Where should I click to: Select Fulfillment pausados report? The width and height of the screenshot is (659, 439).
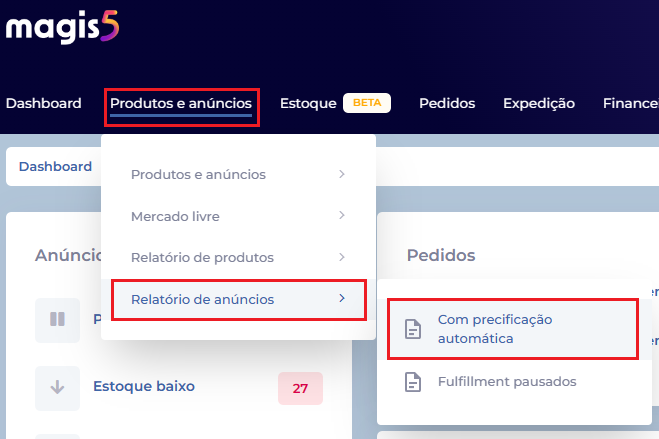[x=507, y=382]
